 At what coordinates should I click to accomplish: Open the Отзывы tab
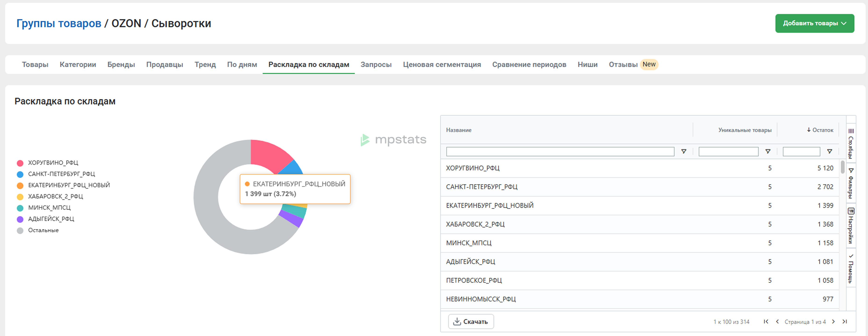click(623, 64)
